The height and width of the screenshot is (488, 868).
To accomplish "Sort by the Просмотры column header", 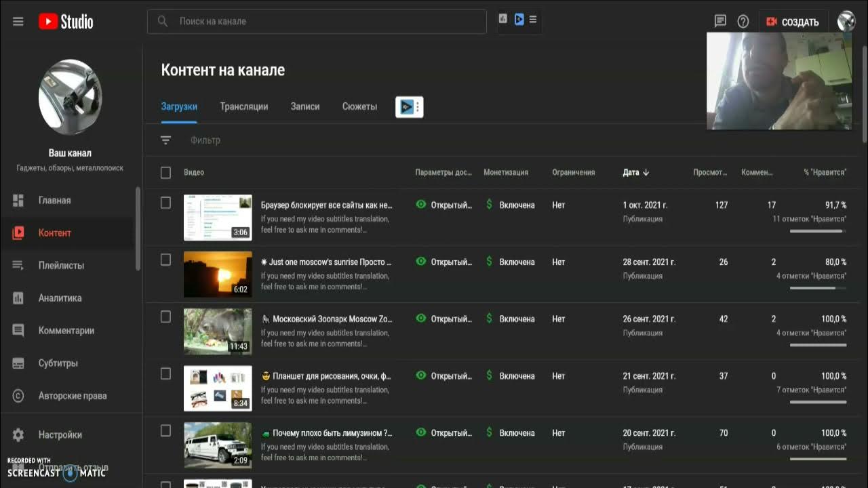I will 710,173.
